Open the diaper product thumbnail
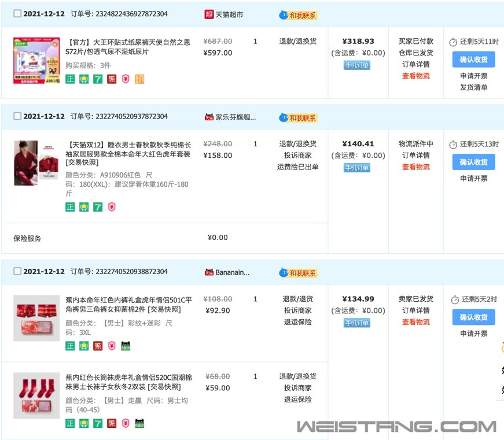The height and width of the screenshot is (440, 504). pos(36,60)
